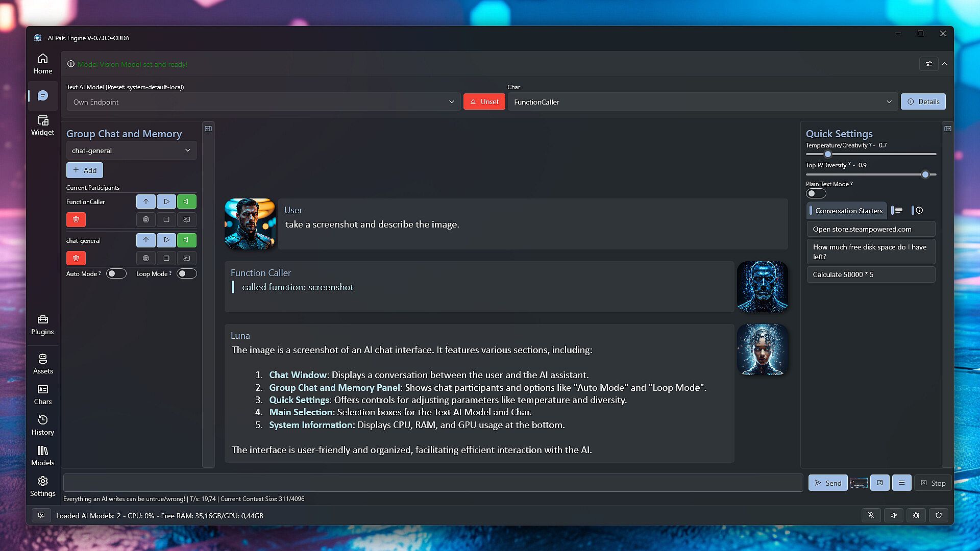
Task: Expand the Char FunctionCaller dropdown
Action: coord(702,102)
